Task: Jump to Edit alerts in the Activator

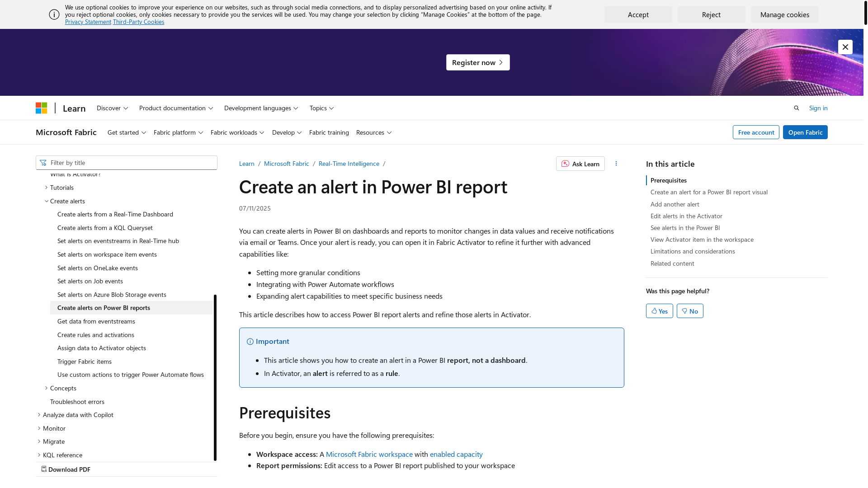Action: (686, 216)
